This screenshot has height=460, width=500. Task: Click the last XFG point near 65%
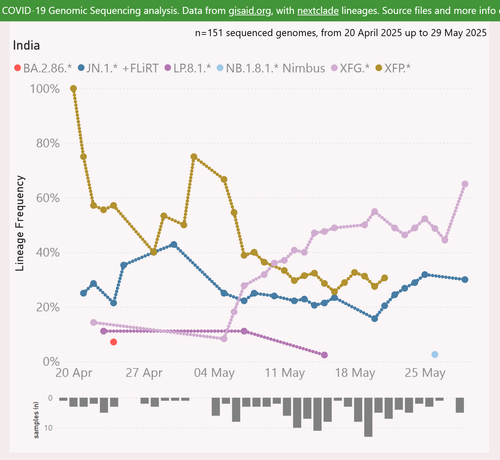pyautogui.click(x=465, y=184)
